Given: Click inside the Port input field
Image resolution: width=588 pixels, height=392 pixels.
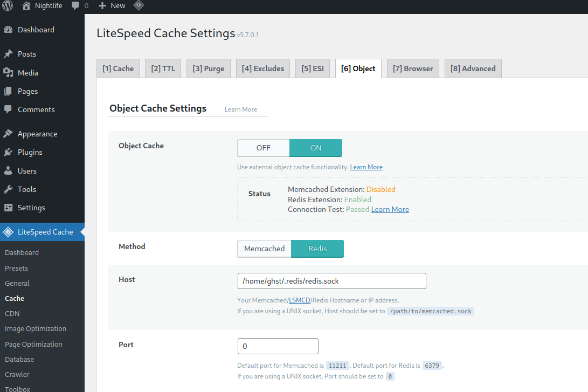Looking at the screenshot, I should pyautogui.click(x=278, y=346).
